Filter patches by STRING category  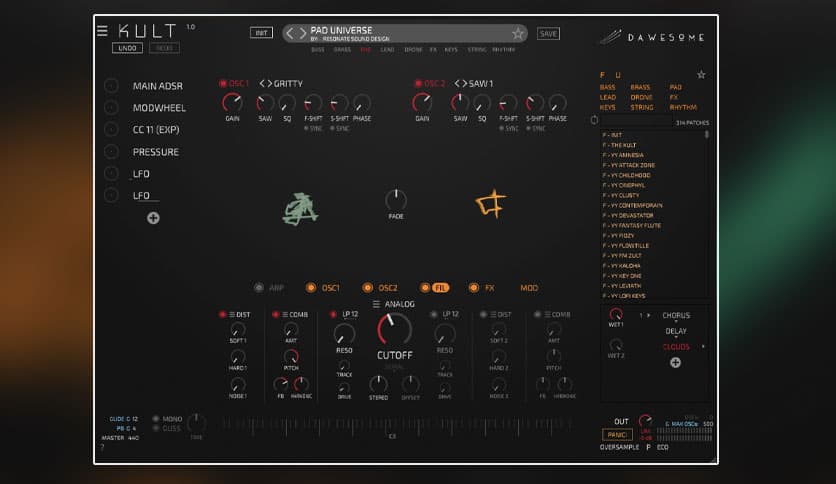(641, 107)
